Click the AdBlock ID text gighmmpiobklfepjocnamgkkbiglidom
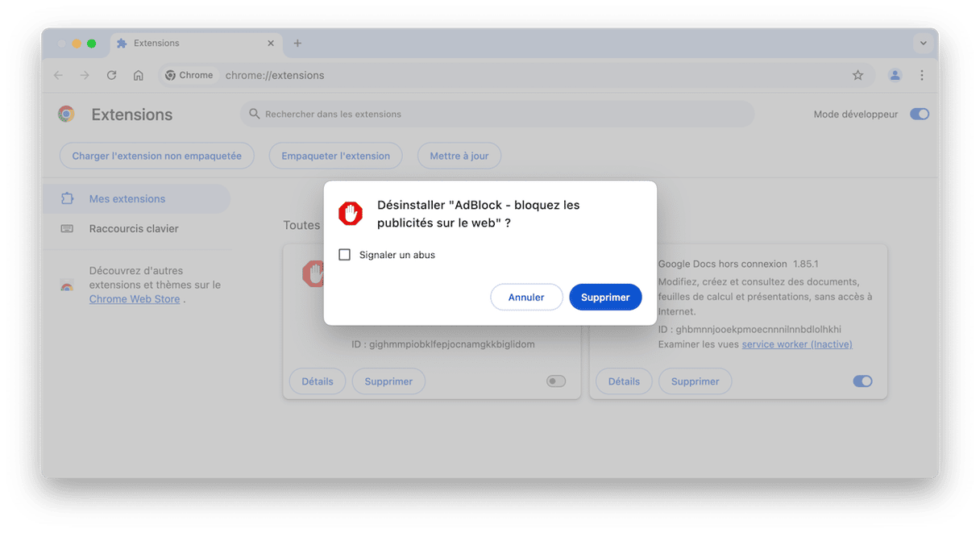The image size is (980, 533). pos(442,344)
